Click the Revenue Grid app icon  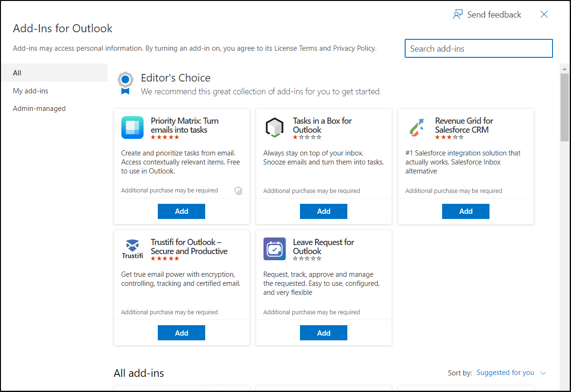click(417, 128)
